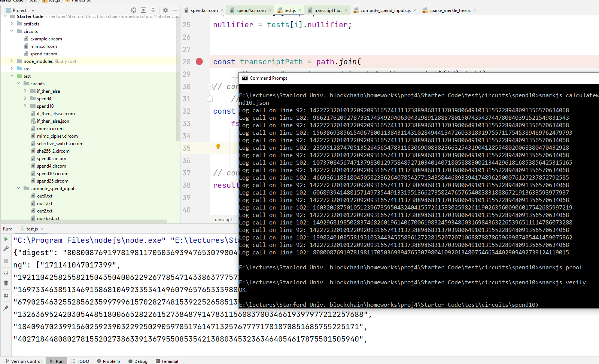The image size is (599, 364).
Task: Switch to the transcript1.txt tab
Action: 328,10
